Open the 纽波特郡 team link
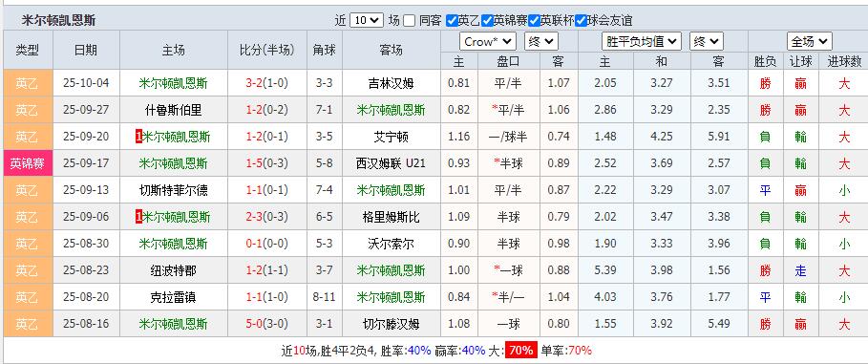This screenshot has width=868, height=364. (x=173, y=270)
